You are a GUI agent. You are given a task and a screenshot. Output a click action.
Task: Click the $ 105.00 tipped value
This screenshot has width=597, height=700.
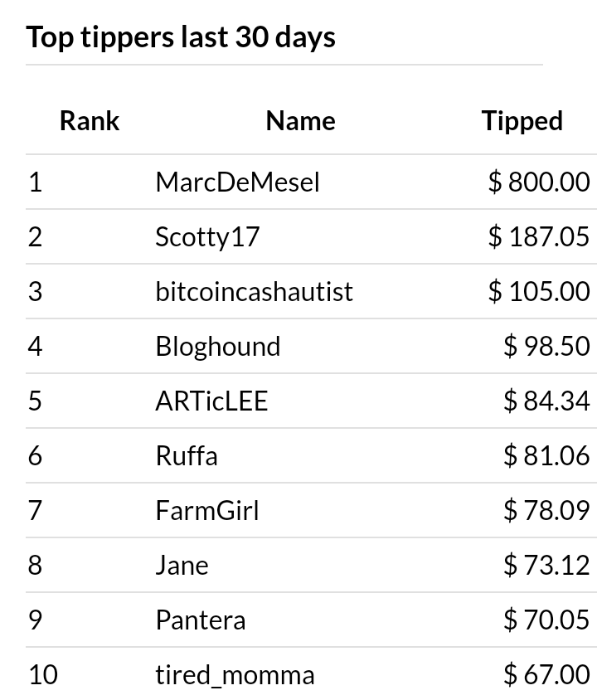539,291
